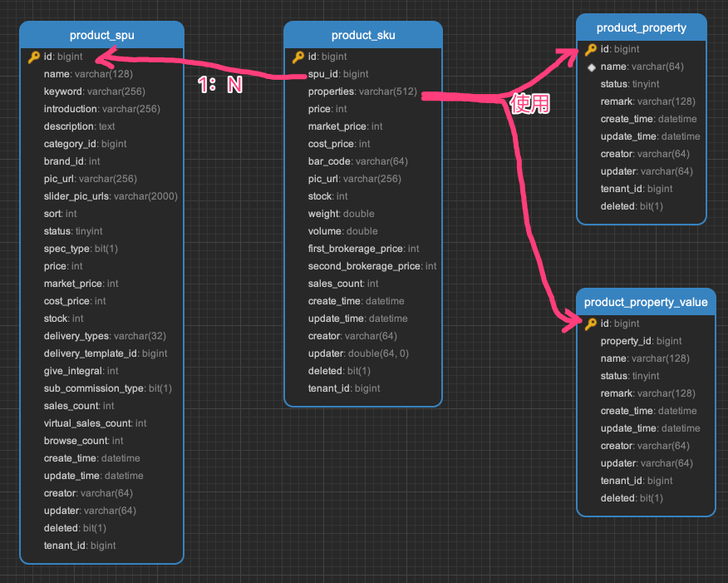Click the "1: N" relationship label

[219, 84]
